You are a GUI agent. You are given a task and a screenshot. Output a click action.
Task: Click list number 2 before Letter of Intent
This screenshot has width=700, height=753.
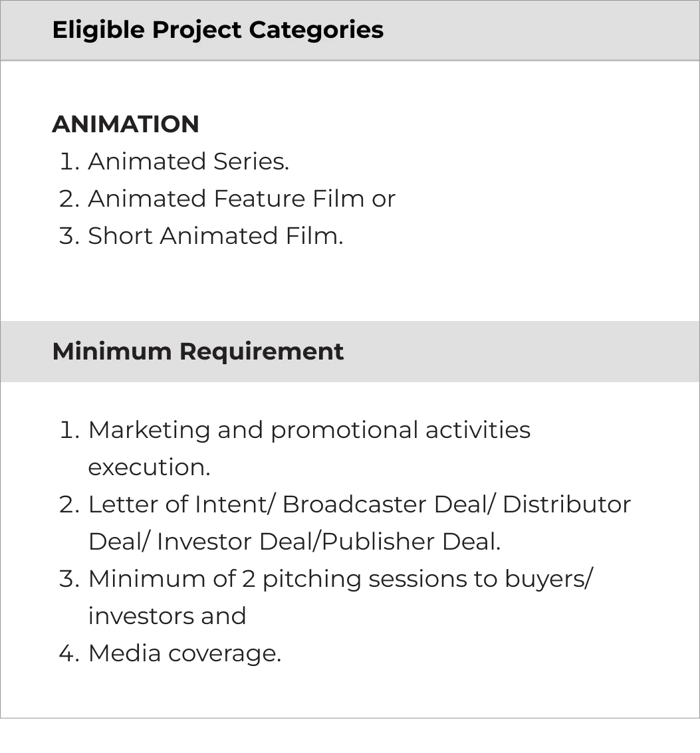(x=69, y=504)
